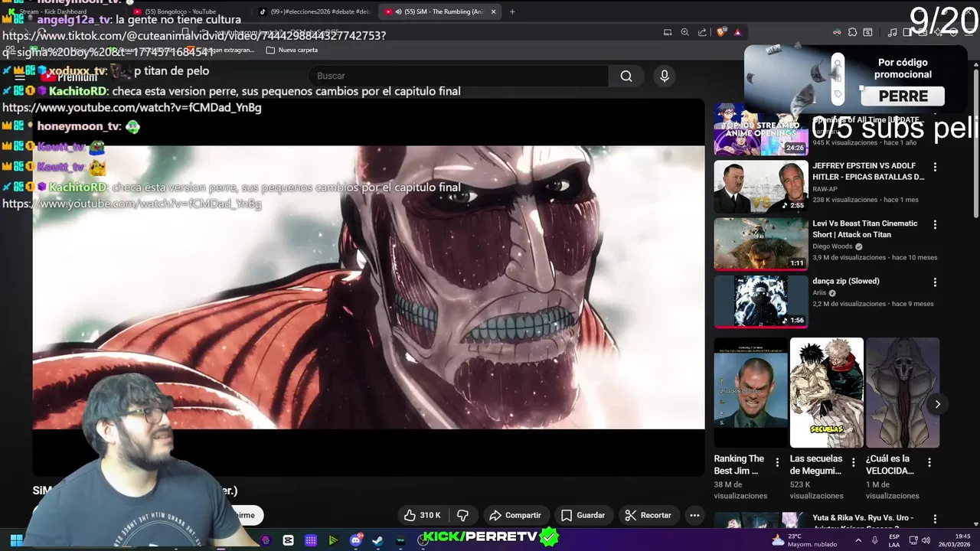Open the Ranking The Best Jim short thumbnail
Image resolution: width=980 pixels, height=551 pixels.
pyautogui.click(x=750, y=393)
